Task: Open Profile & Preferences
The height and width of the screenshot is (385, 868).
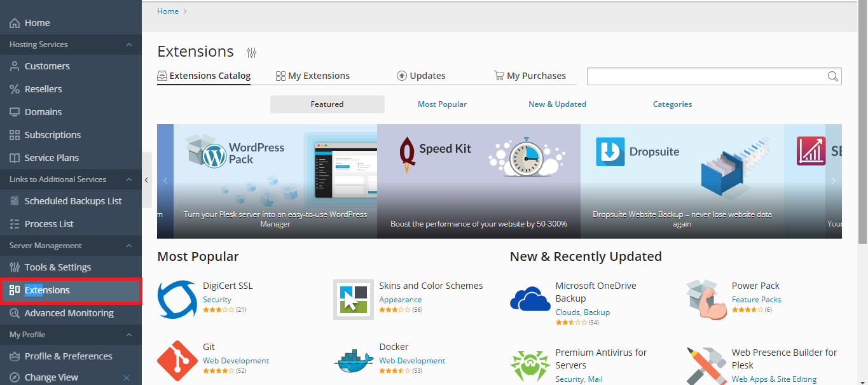Action: click(x=71, y=356)
